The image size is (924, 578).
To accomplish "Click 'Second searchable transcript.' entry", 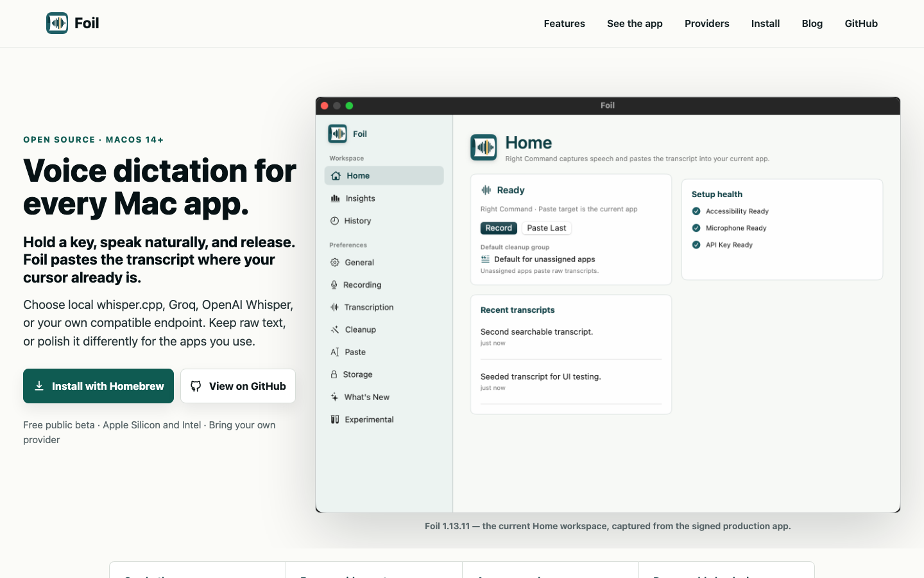I will point(536,332).
